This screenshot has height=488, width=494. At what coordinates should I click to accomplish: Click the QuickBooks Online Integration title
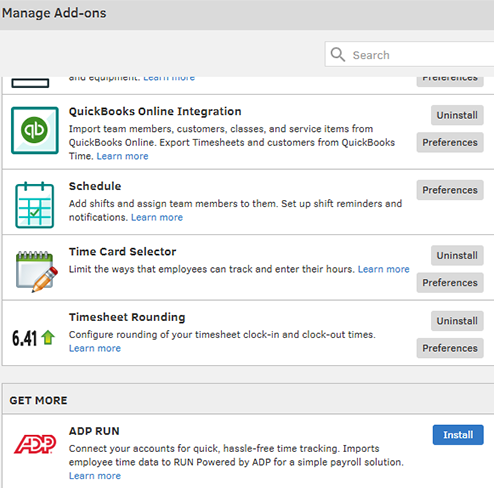click(x=155, y=111)
